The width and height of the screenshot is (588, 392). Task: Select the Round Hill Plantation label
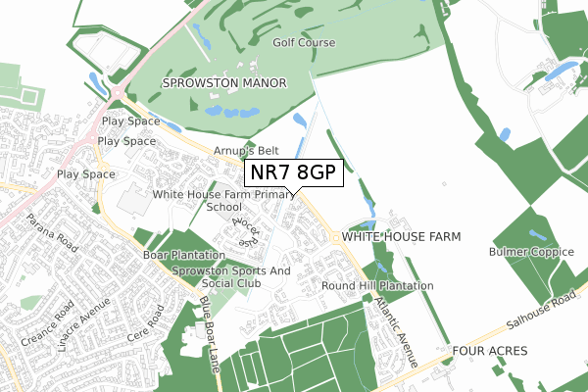pos(377,286)
